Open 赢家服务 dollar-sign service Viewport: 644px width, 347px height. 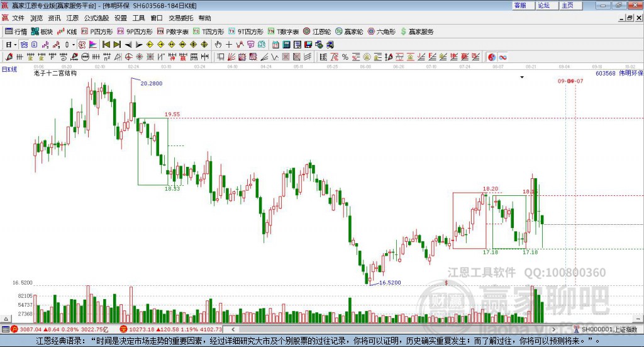tap(417, 31)
